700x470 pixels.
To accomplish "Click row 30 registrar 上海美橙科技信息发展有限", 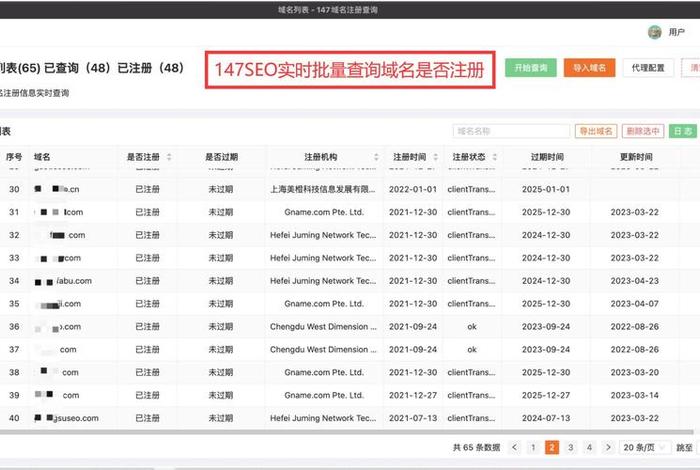I will (x=323, y=189).
